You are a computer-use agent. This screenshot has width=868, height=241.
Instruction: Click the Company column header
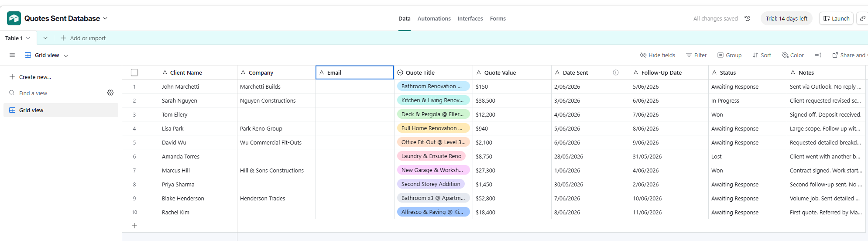pyautogui.click(x=276, y=72)
